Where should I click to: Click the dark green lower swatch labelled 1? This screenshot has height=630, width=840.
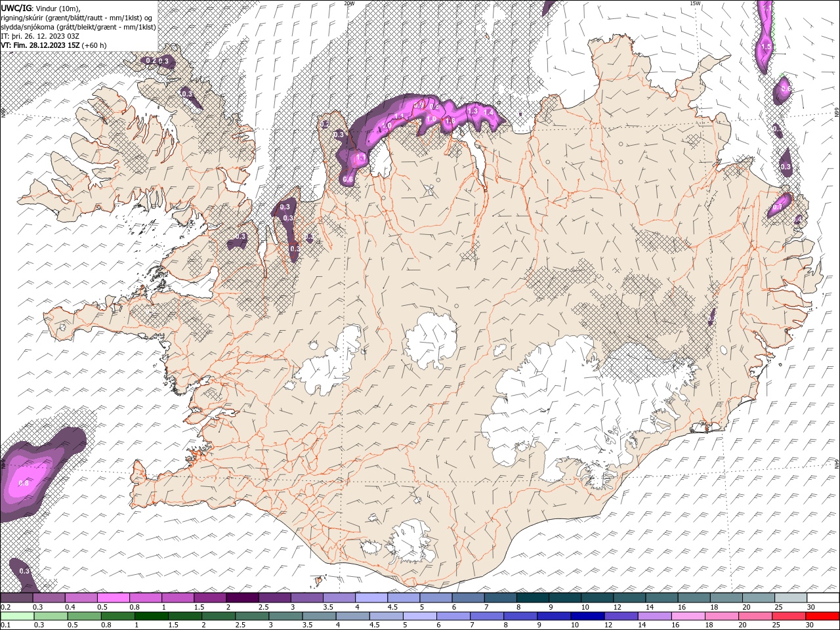[152, 616]
